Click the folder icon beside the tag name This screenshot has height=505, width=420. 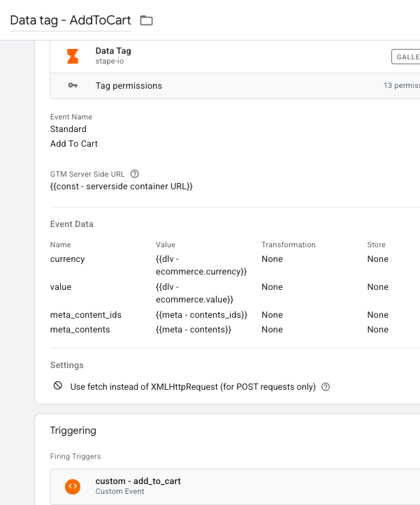tap(146, 20)
